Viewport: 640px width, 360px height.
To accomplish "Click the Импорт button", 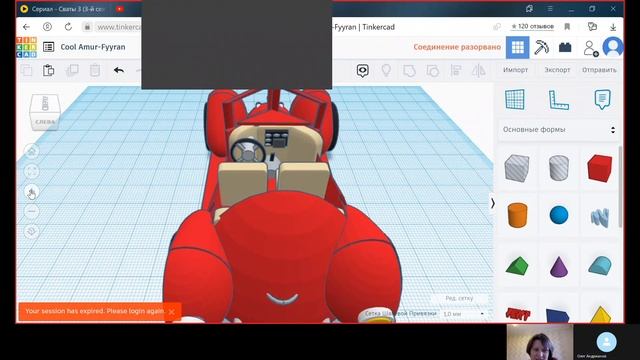I will click(516, 70).
